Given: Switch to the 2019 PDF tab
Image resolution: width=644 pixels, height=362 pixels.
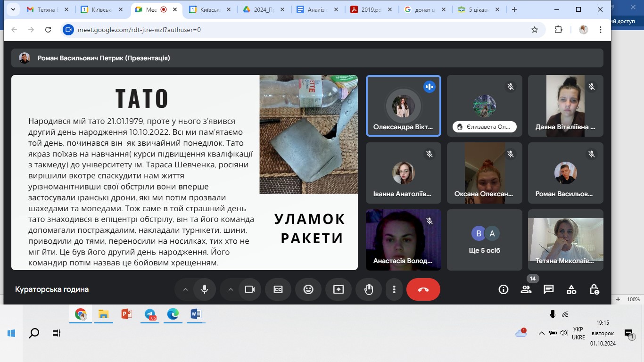Looking at the screenshot, I should pyautogui.click(x=371, y=9).
